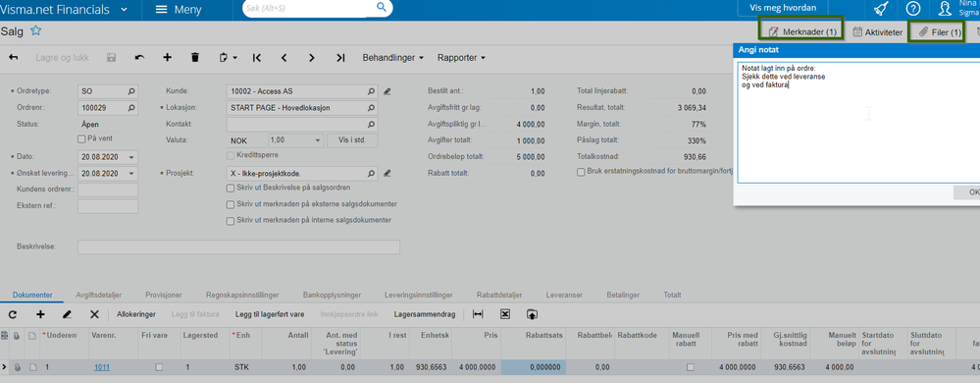The image size is (980, 383).
Task: Delete the order using the trash can icon
Action: (x=195, y=58)
